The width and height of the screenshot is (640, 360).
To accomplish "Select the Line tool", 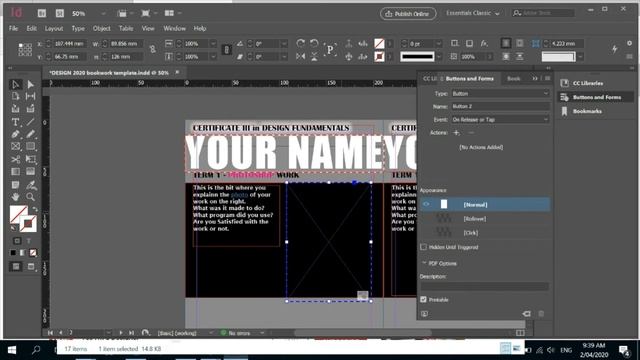I will (31, 122).
